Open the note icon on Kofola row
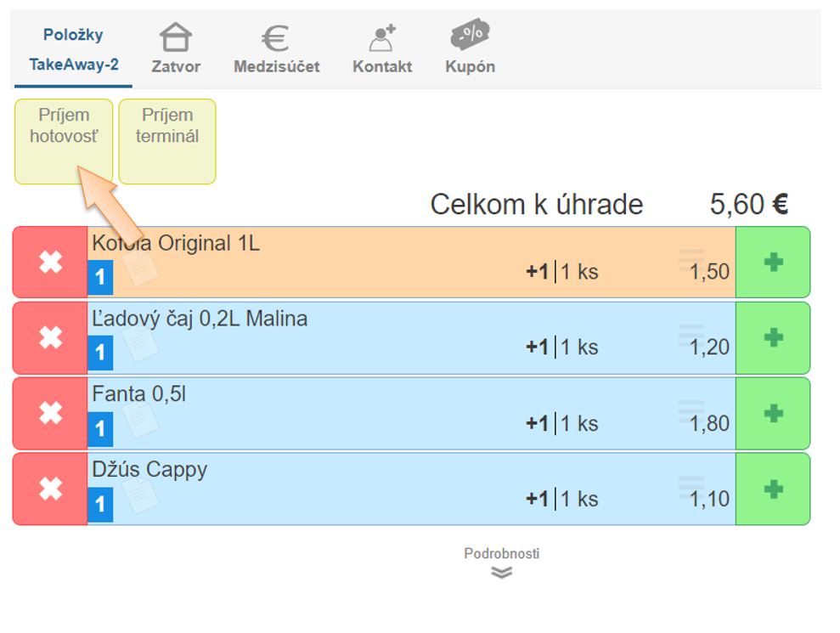840x633 pixels. (140, 268)
